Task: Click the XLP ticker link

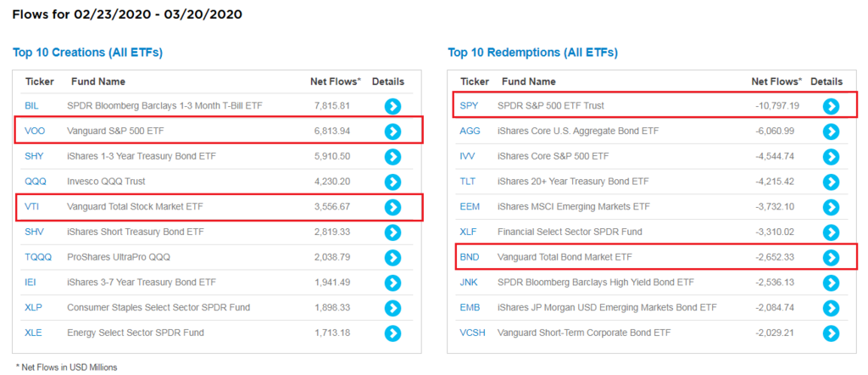Action: [33, 307]
